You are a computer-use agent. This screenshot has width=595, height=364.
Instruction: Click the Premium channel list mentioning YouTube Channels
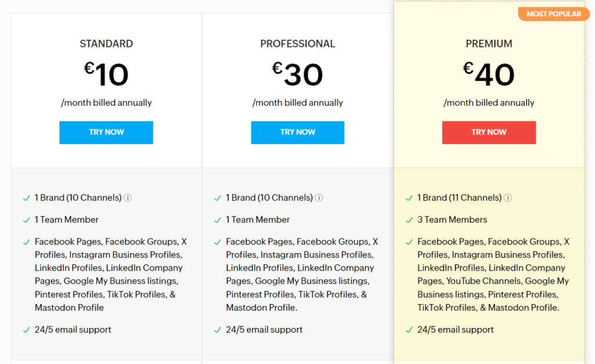(493, 275)
